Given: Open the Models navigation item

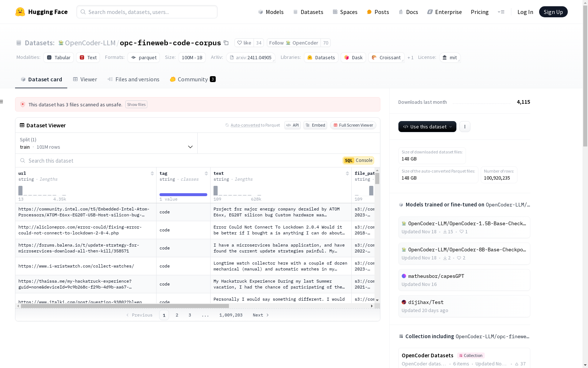Looking at the screenshot, I should pyautogui.click(x=271, y=12).
